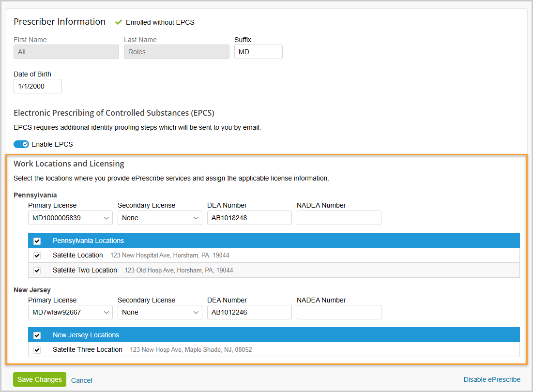Open New Jersey Primary License dropdown

70,313
